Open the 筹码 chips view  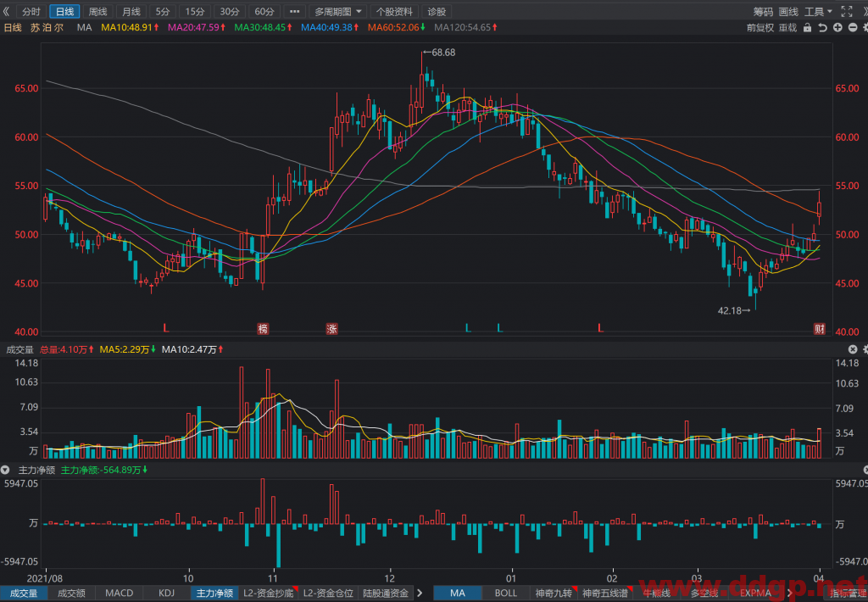tap(763, 12)
